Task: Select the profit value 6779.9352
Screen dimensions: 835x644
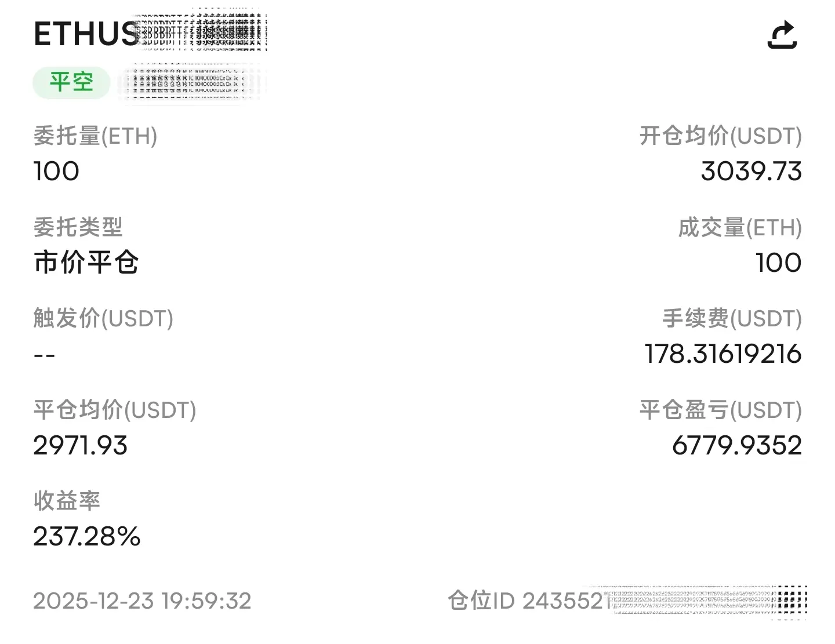Action: (737, 445)
